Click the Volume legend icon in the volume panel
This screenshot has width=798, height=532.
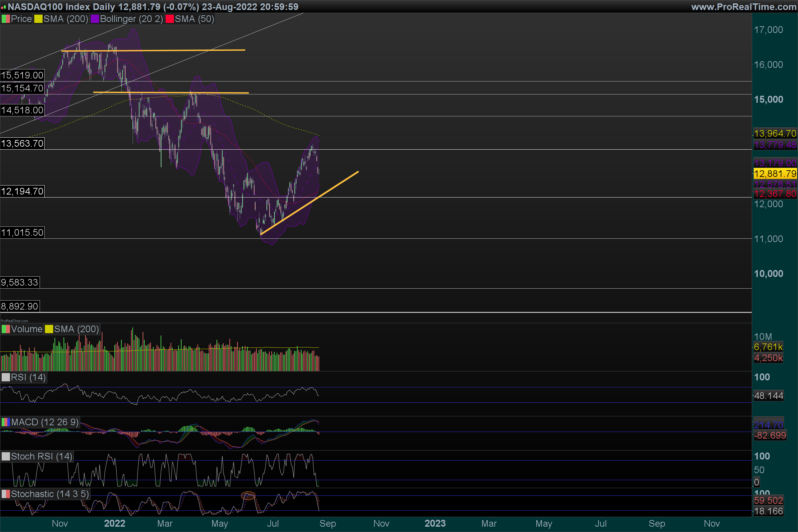(x=6, y=329)
